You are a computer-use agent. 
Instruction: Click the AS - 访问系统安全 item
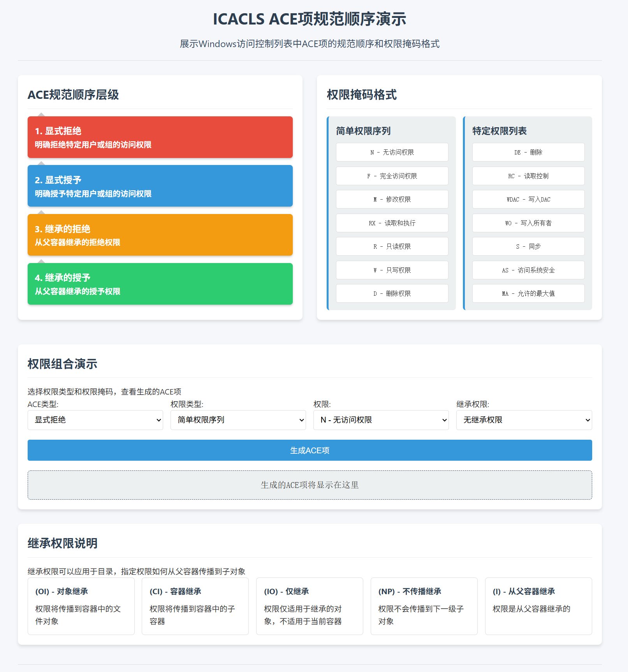click(528, 270)
